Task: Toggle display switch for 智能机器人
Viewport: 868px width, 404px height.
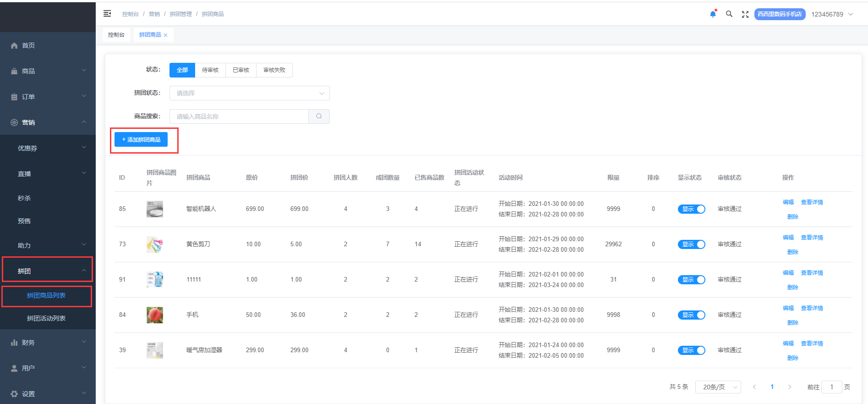Action: pos(691,209)
